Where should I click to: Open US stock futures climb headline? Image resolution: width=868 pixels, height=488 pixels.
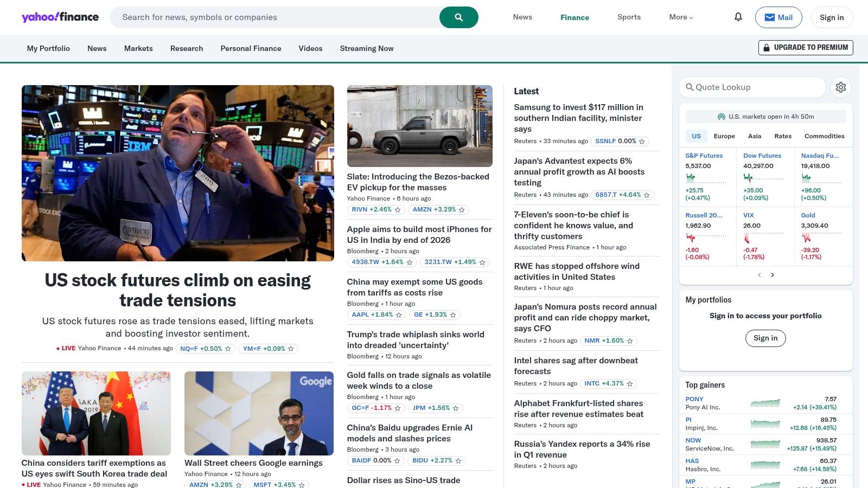coord(178,290)
